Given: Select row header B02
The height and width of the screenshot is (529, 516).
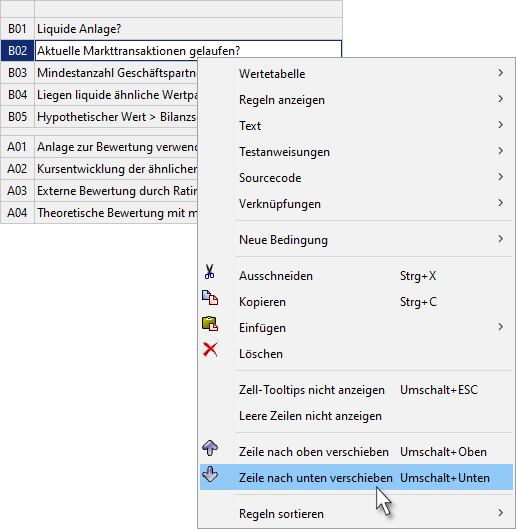Looking at the screenshot, I should tap(17, 51).
